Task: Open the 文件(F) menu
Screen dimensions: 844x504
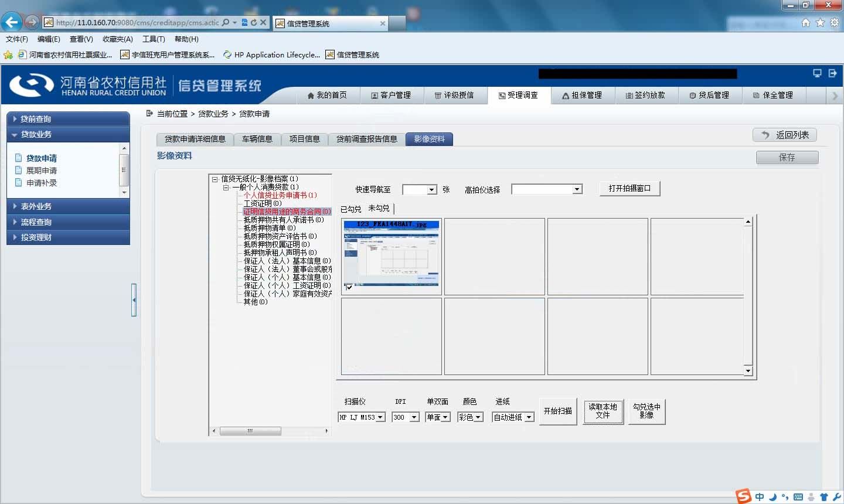Action: (x=17, y=39)
